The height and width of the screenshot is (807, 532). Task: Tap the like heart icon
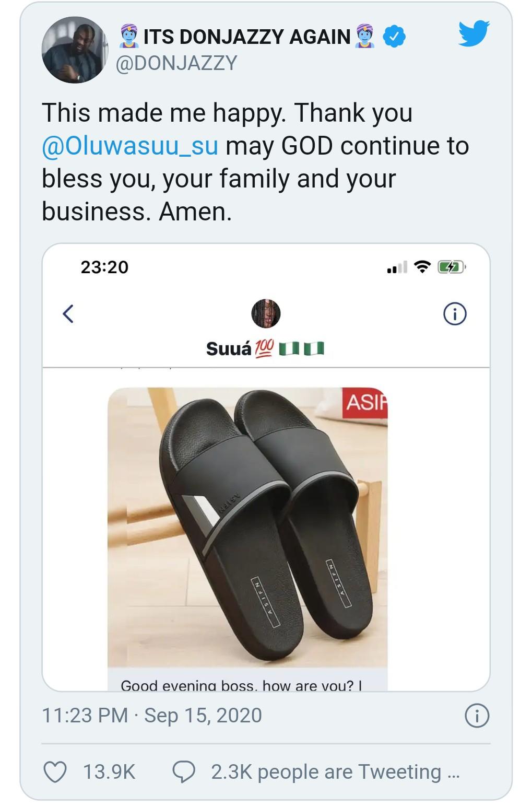55,772
